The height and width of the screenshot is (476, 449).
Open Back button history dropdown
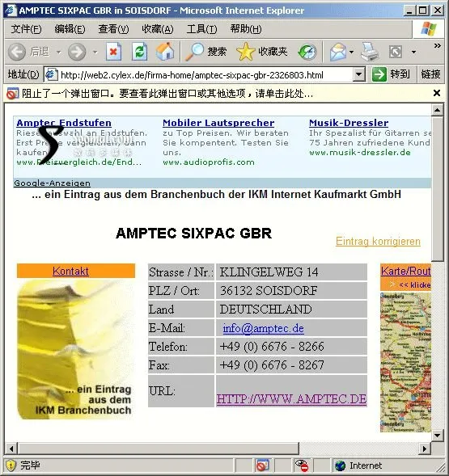click(x=59, y=53)
